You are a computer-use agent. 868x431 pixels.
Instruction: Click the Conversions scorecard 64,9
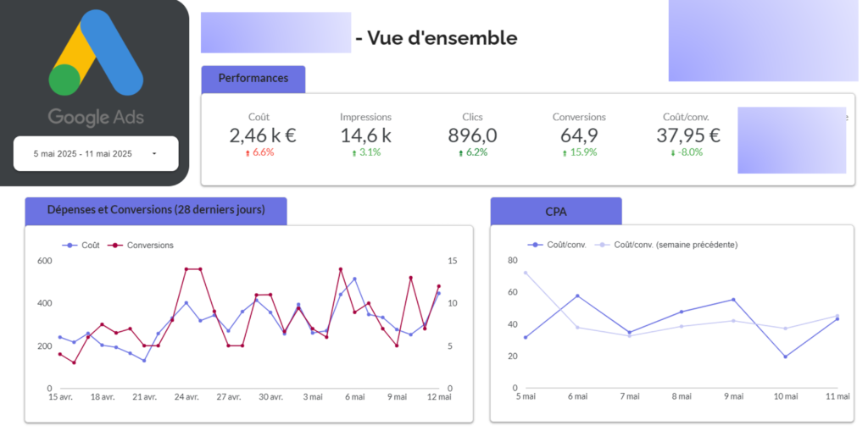tap(579, 135)
